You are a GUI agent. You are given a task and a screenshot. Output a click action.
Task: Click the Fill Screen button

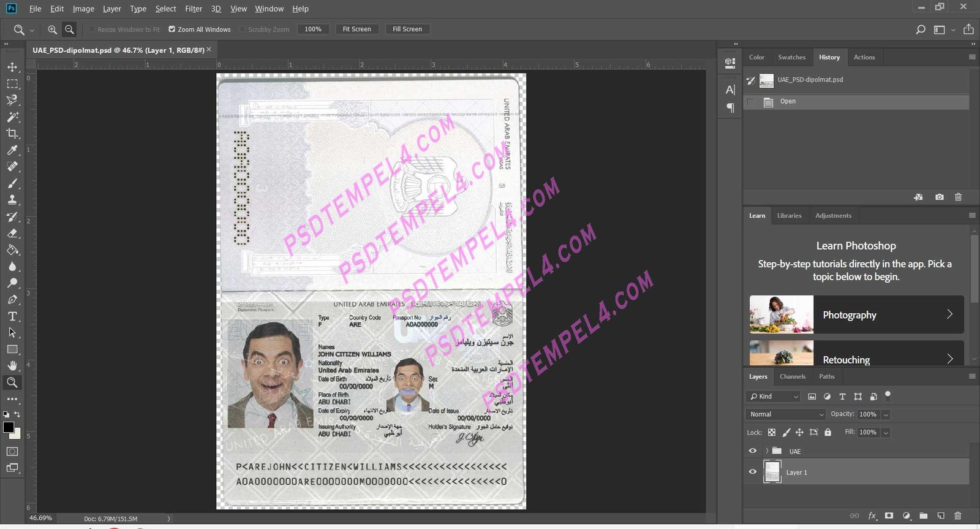(x=407, y=29)
